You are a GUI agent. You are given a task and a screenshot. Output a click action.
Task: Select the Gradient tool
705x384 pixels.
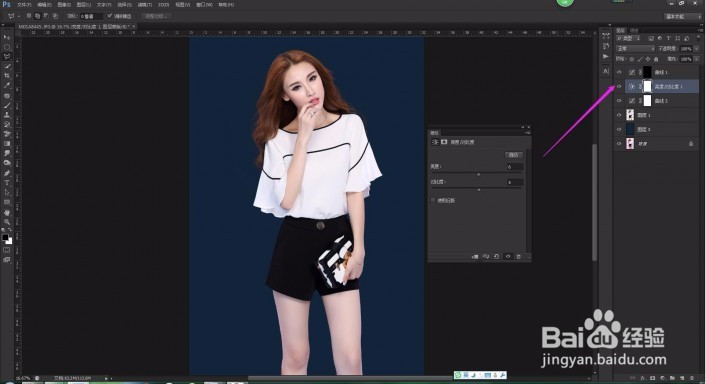7,144
